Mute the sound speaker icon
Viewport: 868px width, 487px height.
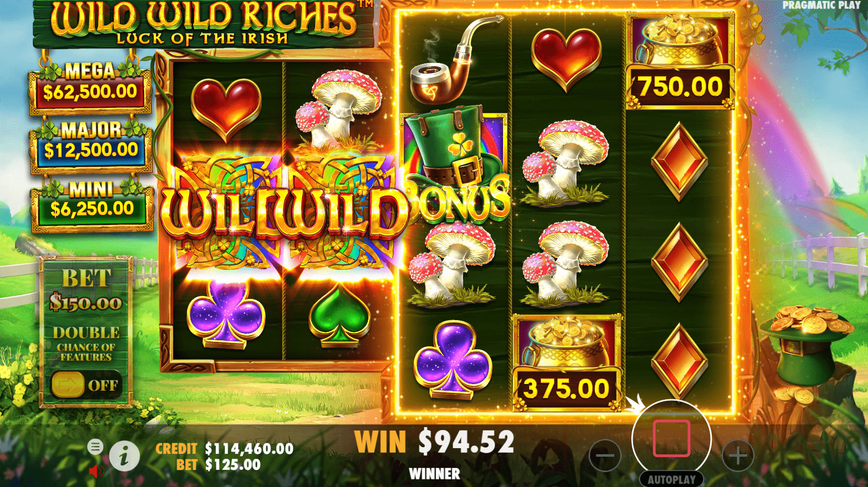click(96, 471)
